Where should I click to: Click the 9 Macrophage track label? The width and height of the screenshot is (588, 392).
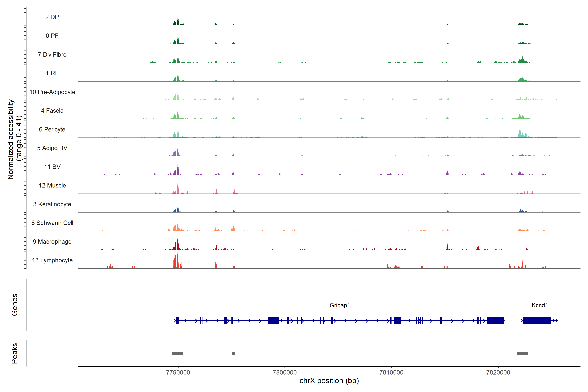[52, 242]
